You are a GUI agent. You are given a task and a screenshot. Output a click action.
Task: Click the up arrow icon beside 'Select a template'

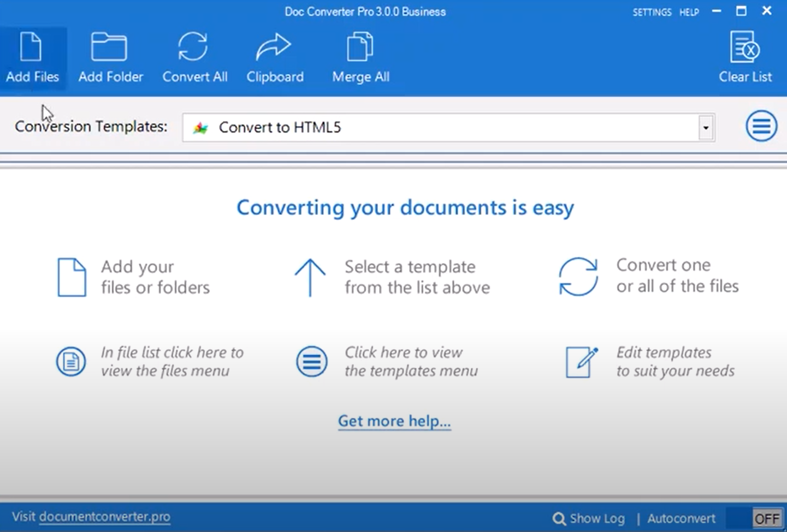pyautogui.click(x=310, y=277)
